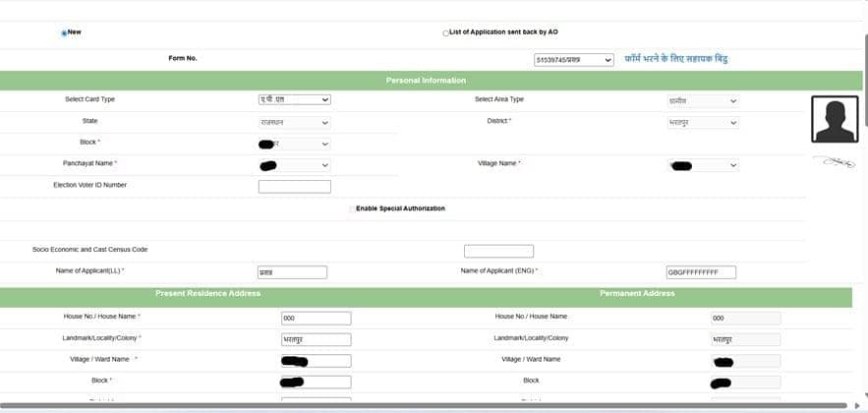The image size is (868, 413).
Task: Click Socio Economic and Cast Census Code field
Action: pyautogui.click(x=498, y=251)
